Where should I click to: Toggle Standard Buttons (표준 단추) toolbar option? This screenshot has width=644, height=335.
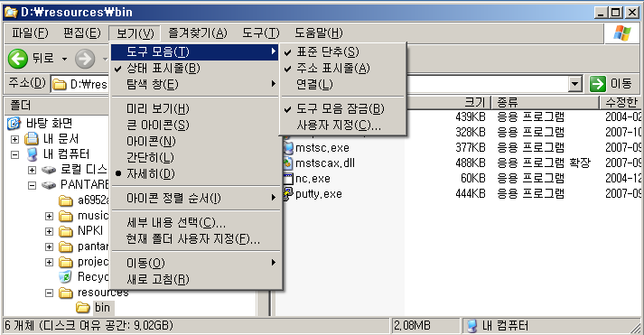coord(343,51)
